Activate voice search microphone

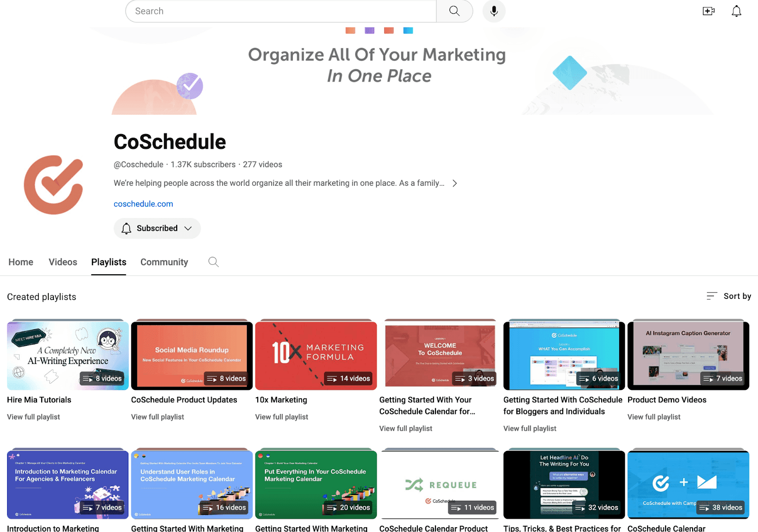[494, 11]
